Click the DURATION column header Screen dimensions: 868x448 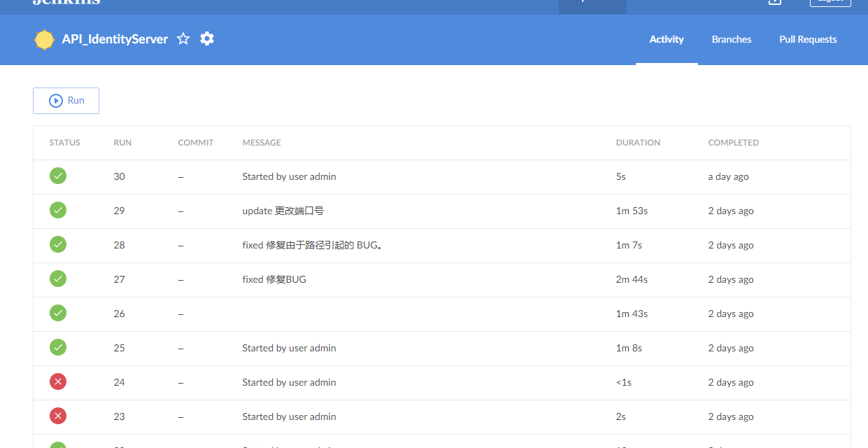(x=638, y=143)
